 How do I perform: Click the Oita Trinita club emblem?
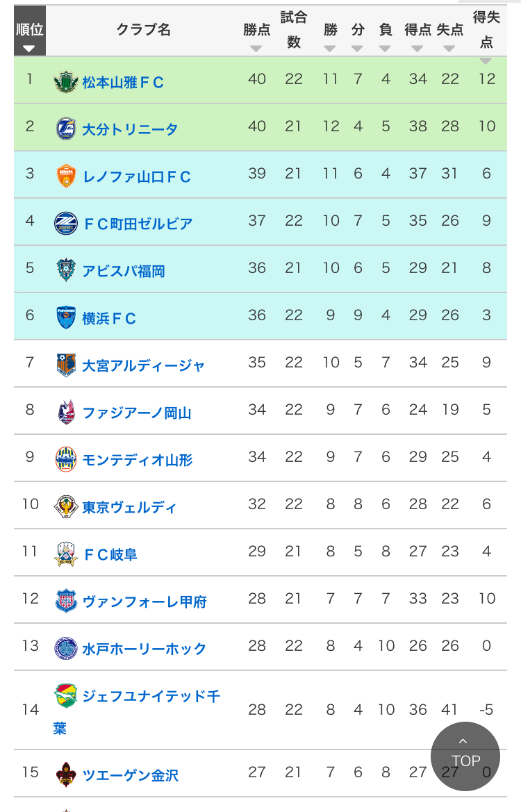tap(66, 129)
